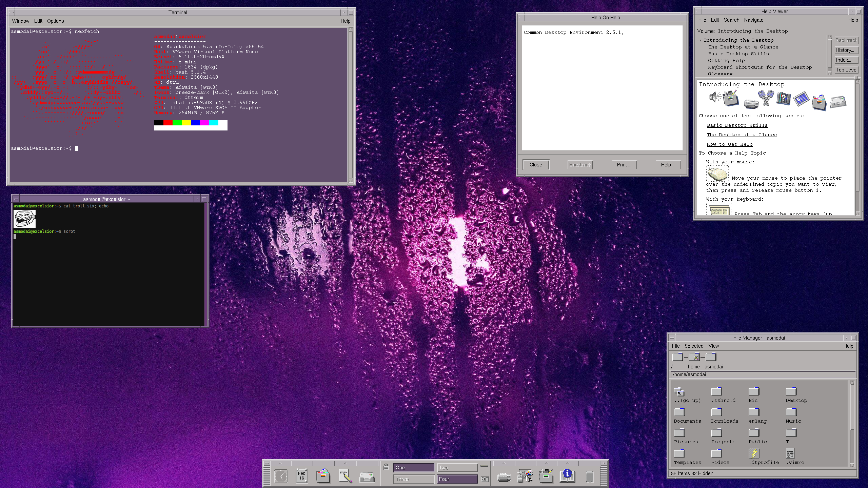The image size is (868, 488).
Task: Open the Mailer inbox tray icon
Action: pos(367,477)
